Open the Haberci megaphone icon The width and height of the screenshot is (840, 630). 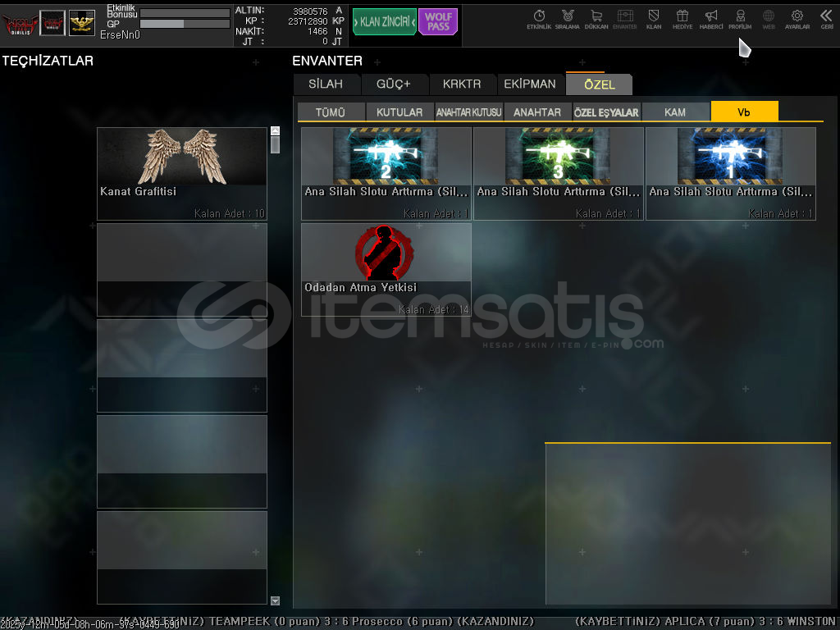[711, 19]
